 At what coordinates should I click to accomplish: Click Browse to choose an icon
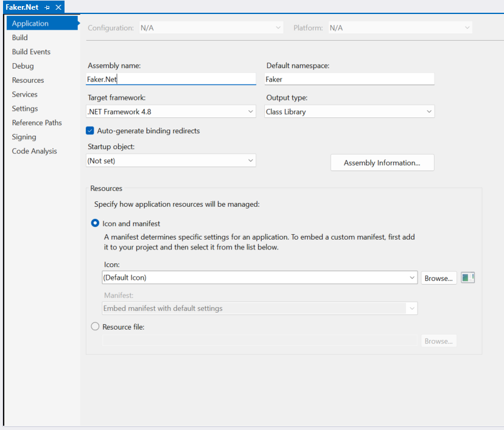[x=438, y=278]
